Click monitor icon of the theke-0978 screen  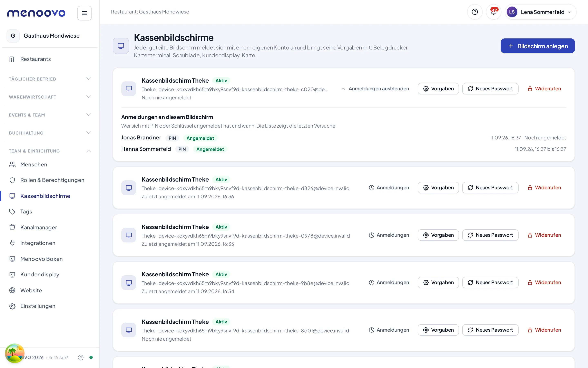click(129, 235)
